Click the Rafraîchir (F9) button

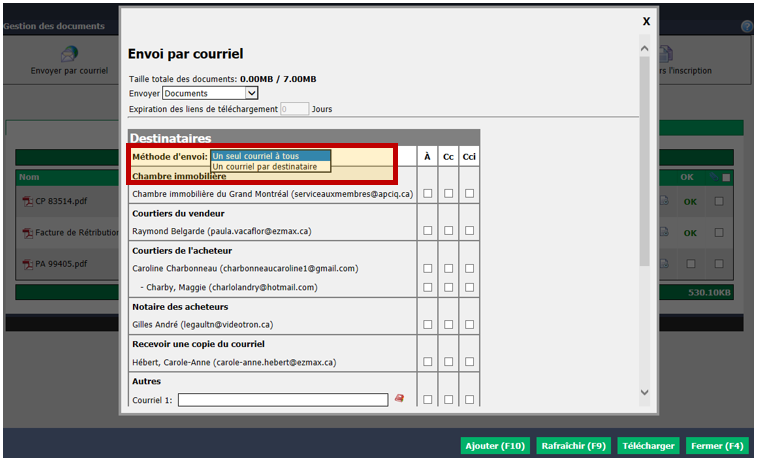click(574, 446)
